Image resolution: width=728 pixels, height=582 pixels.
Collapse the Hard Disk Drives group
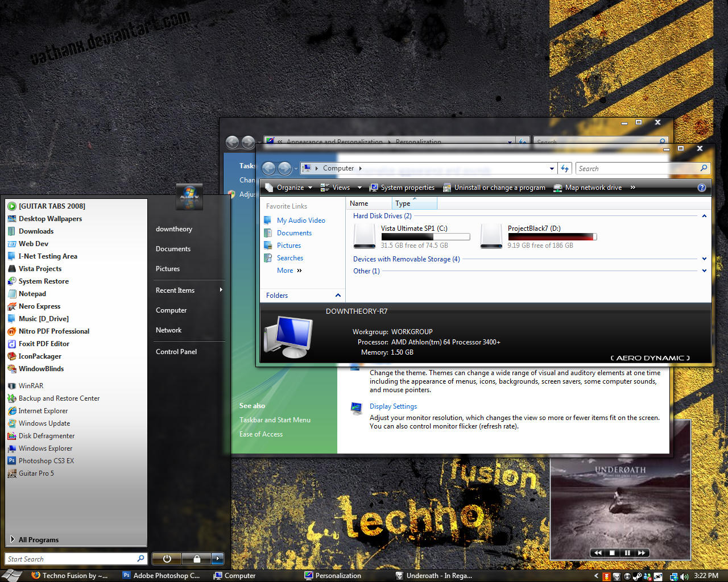point(704,216)
